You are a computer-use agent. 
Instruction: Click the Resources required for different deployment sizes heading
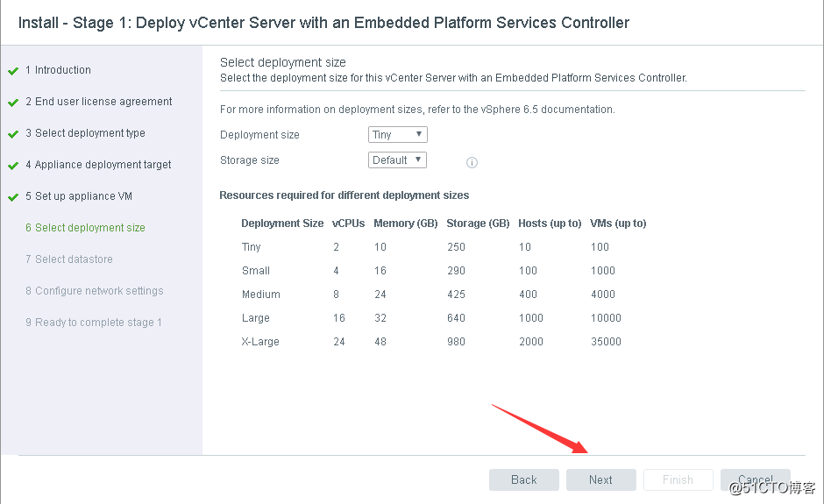pos(345,195)
